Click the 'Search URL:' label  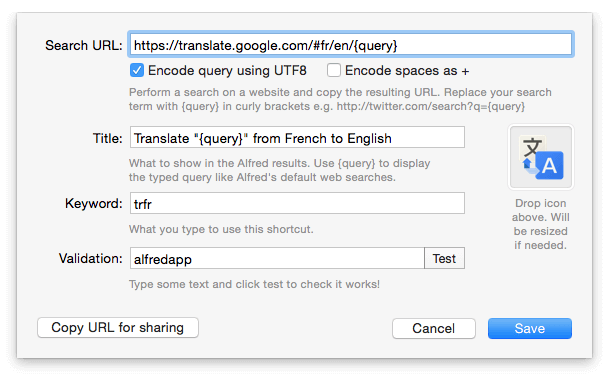pyautogui.click(x=84, y=45)
